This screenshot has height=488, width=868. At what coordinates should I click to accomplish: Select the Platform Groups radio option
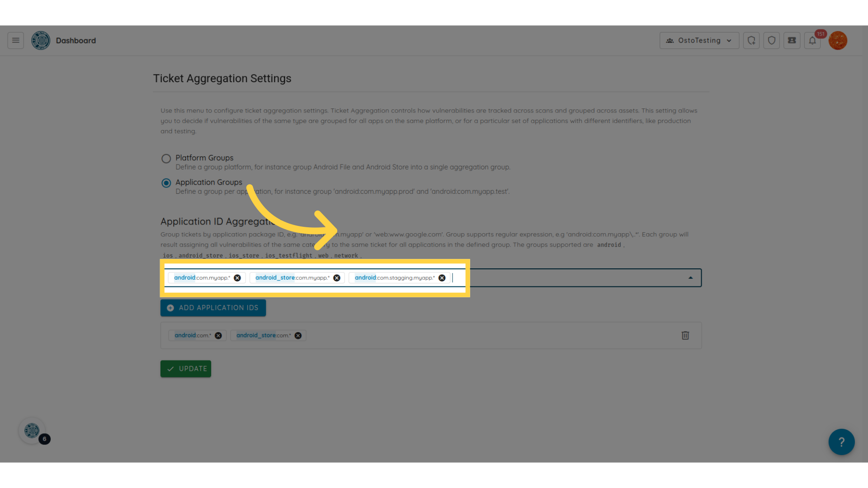166,159
